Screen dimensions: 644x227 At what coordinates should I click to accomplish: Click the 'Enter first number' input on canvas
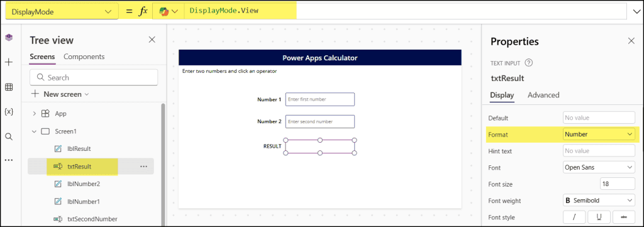tap(320, 99)
